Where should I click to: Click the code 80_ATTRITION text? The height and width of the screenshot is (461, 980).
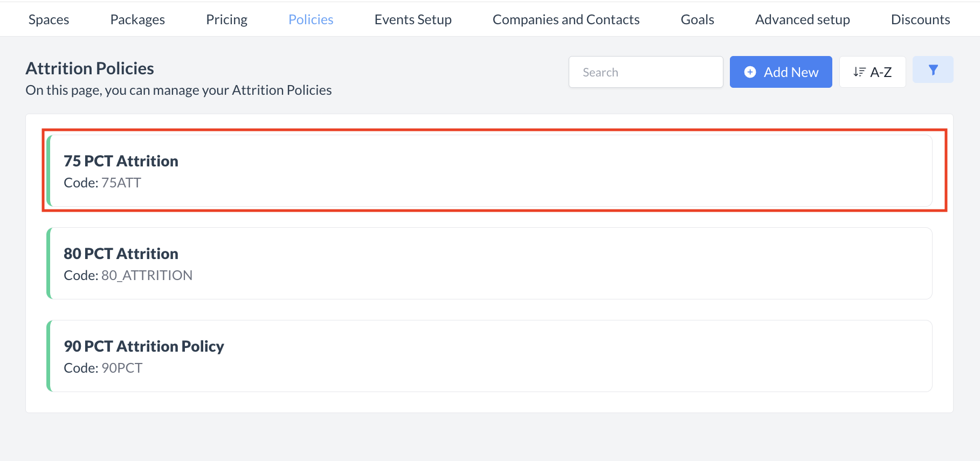(x=147, y=276)
